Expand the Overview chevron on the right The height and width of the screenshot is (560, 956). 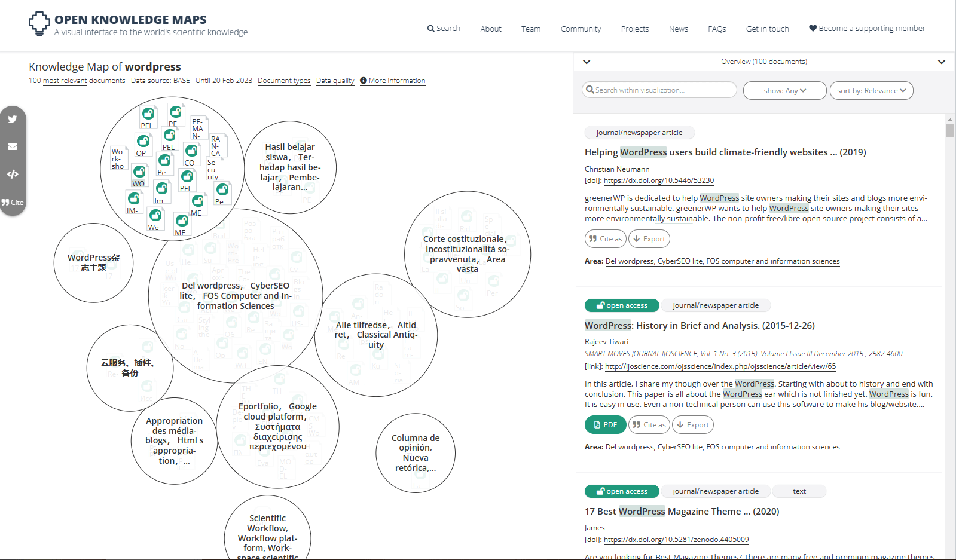(941, 62)
